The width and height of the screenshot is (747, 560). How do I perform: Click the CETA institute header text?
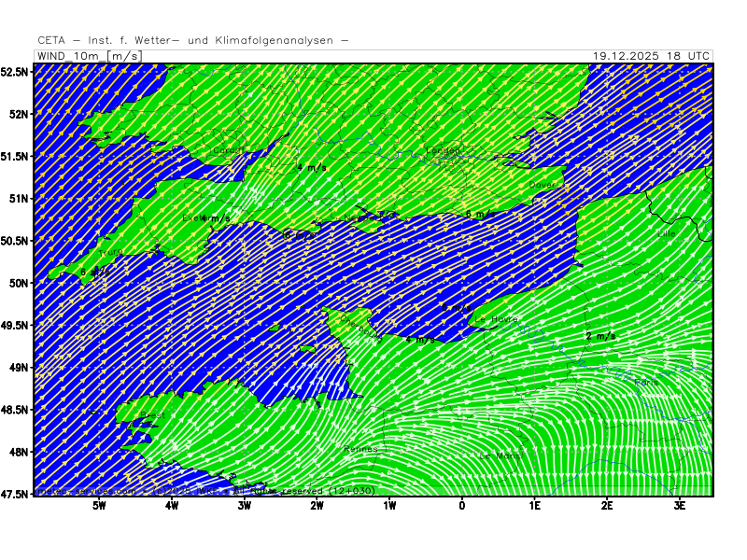(193, 40)
